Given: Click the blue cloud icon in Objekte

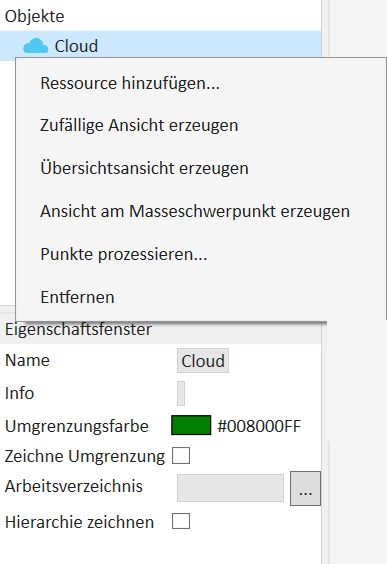Looking at the screenshot, I should pyautogui.click(x=35, y=46).
